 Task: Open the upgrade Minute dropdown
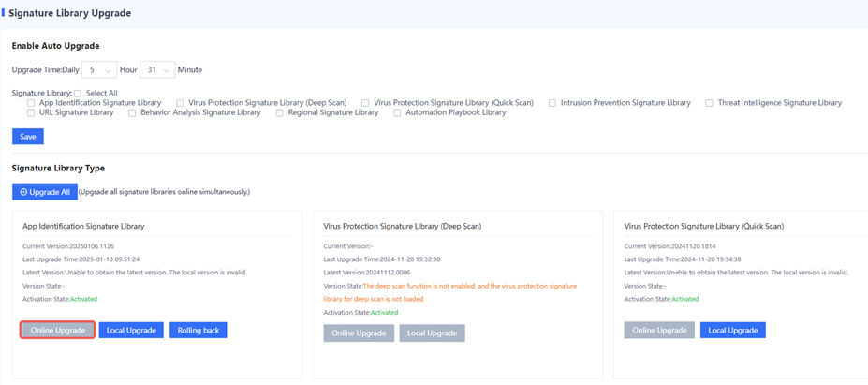(x=156, y=70)
